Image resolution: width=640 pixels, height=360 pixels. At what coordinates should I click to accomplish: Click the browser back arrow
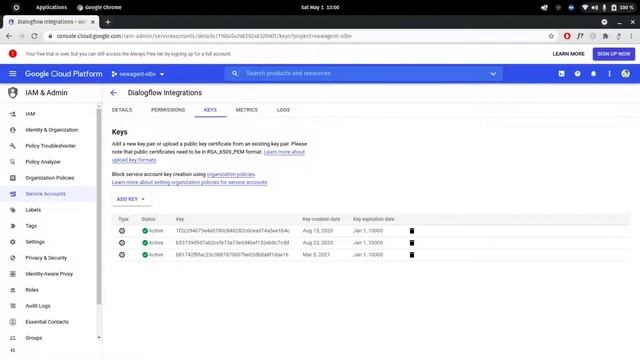pyautogui.click(x=9, y=36)
